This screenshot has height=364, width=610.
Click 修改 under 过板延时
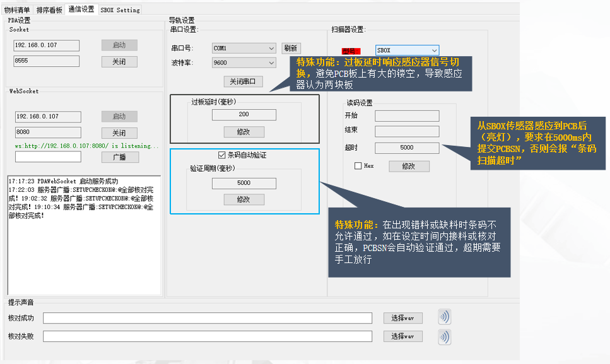[243, 132]
